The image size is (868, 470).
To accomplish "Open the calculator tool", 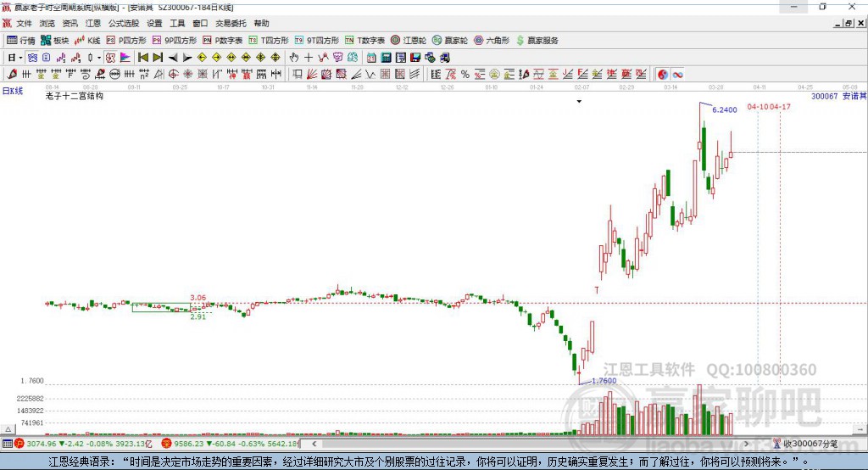I will [x=386, y=58].
